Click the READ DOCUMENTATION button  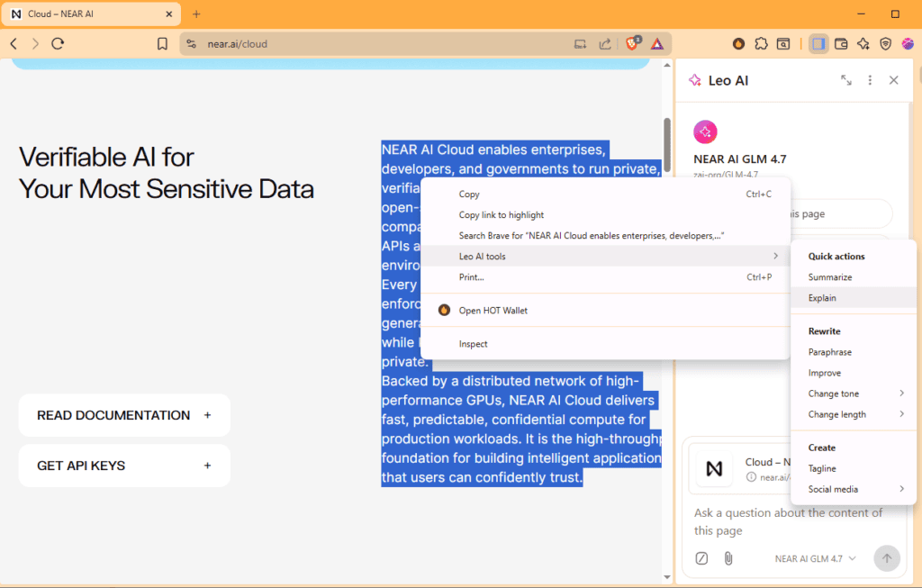tap(123, 415)
